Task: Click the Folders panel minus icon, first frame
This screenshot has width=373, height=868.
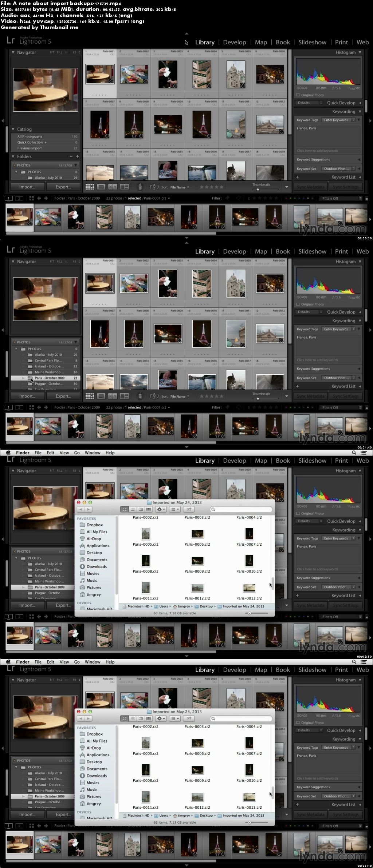Action: point(71,156)
